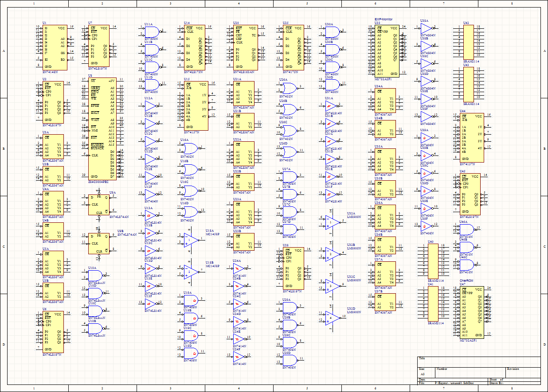Select the U25 SN74175N component
The height and width of the screenshot is (392, 548).
294,47
